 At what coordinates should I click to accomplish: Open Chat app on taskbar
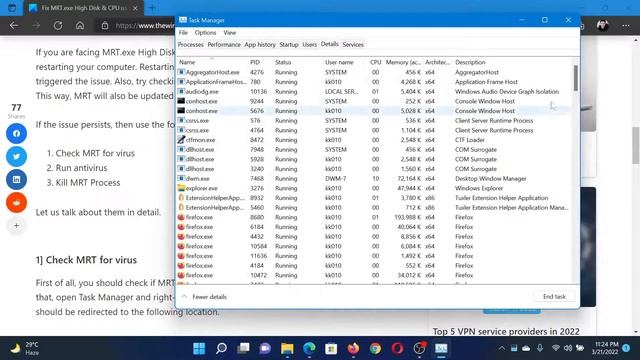[x=265, y=348]
